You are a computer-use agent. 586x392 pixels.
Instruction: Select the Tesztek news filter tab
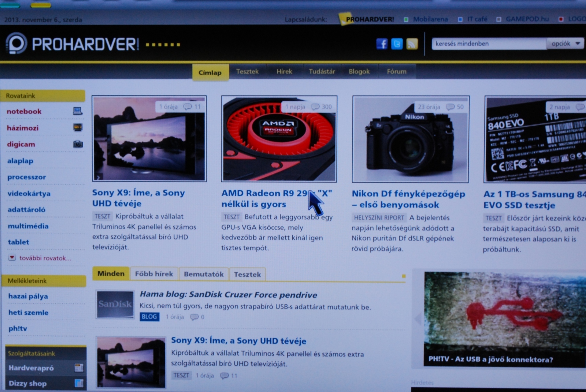coord(248,274)
